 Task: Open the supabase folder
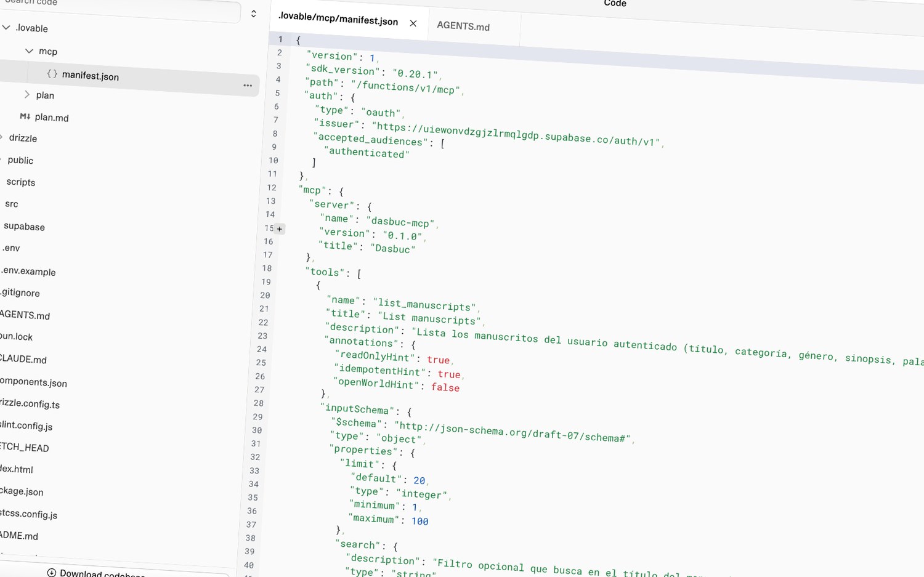click(x=24, y=226)
